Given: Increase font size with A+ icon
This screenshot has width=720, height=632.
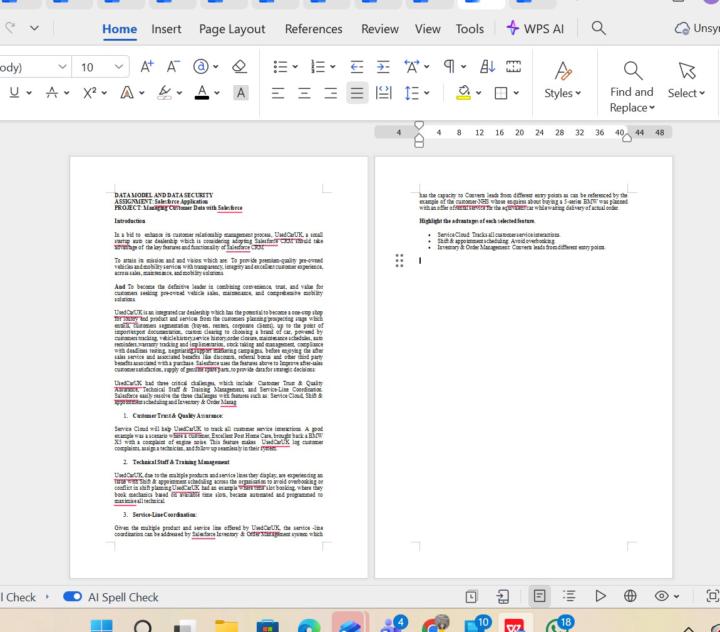Looking at the screenshot, I should point(147,67).
